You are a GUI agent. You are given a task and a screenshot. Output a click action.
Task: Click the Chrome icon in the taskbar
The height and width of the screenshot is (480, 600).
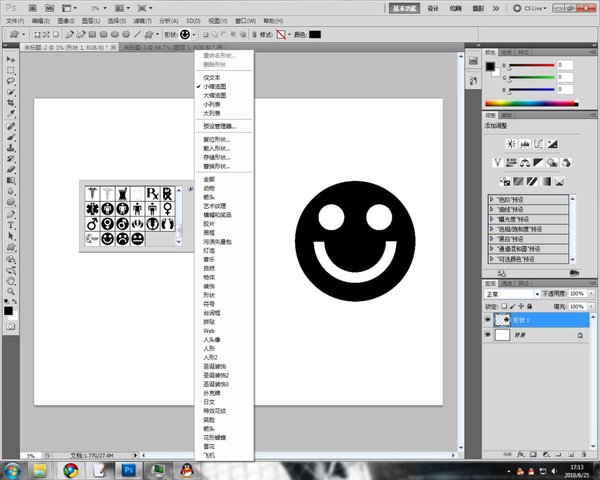tap(72, 469)
